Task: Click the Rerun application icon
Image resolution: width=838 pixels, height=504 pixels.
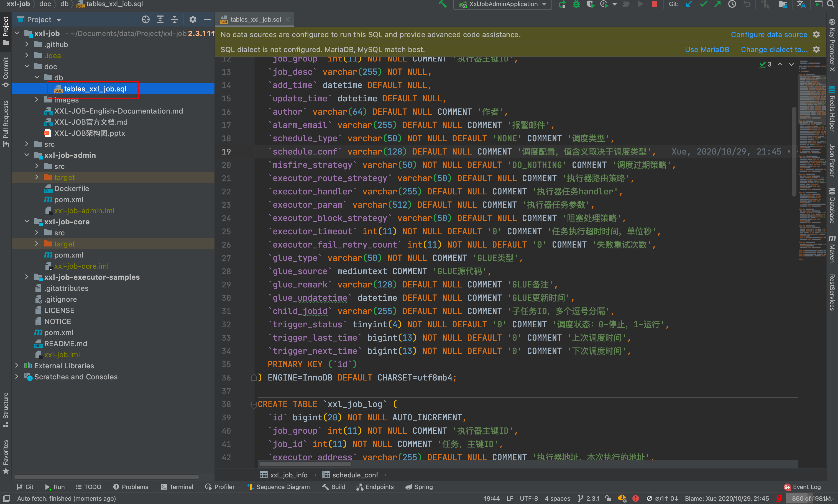Action: click(x=562, y=4)
